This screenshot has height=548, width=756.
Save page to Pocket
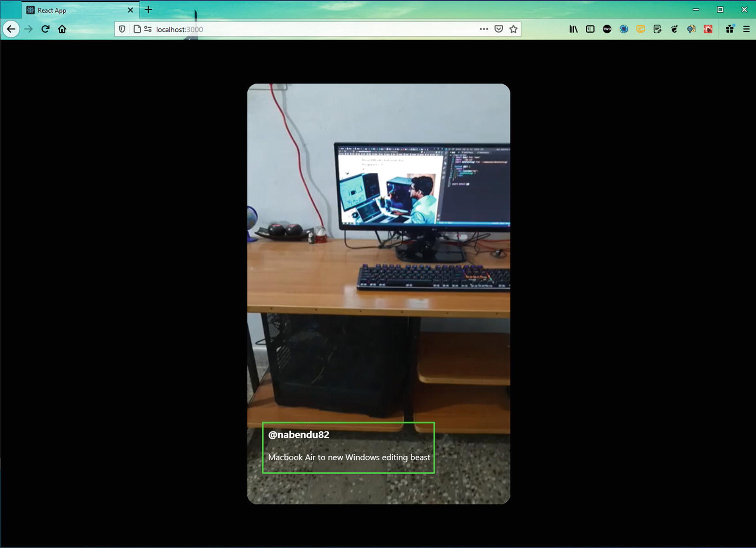[x=499, y=29]
